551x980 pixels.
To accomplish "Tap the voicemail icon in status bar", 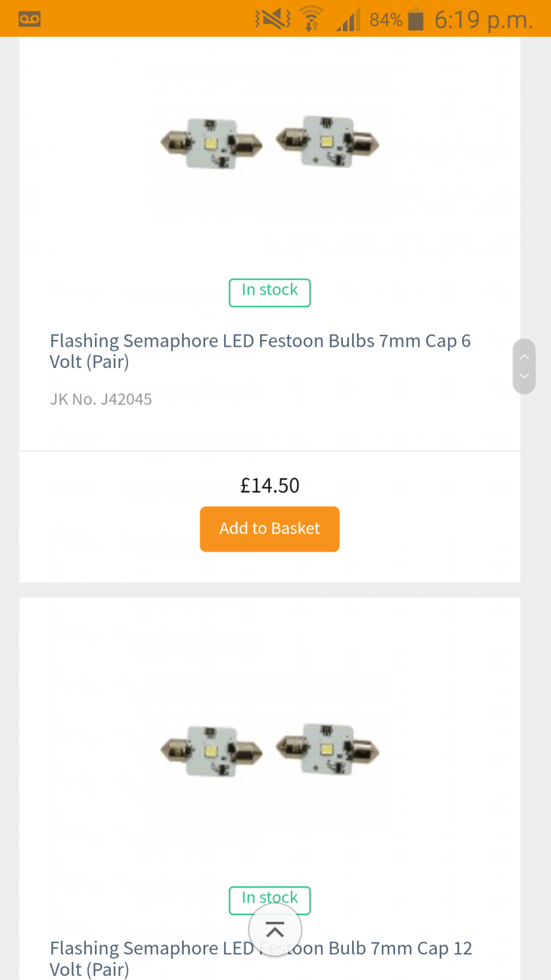I will pyautogui.click(x=29, y=19).
